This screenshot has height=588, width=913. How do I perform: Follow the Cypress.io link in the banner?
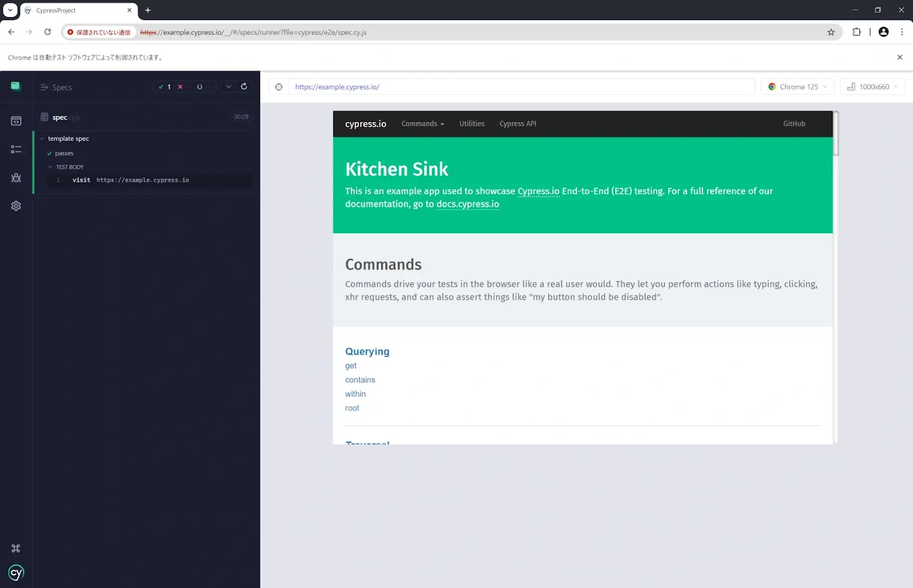[538, 191]
